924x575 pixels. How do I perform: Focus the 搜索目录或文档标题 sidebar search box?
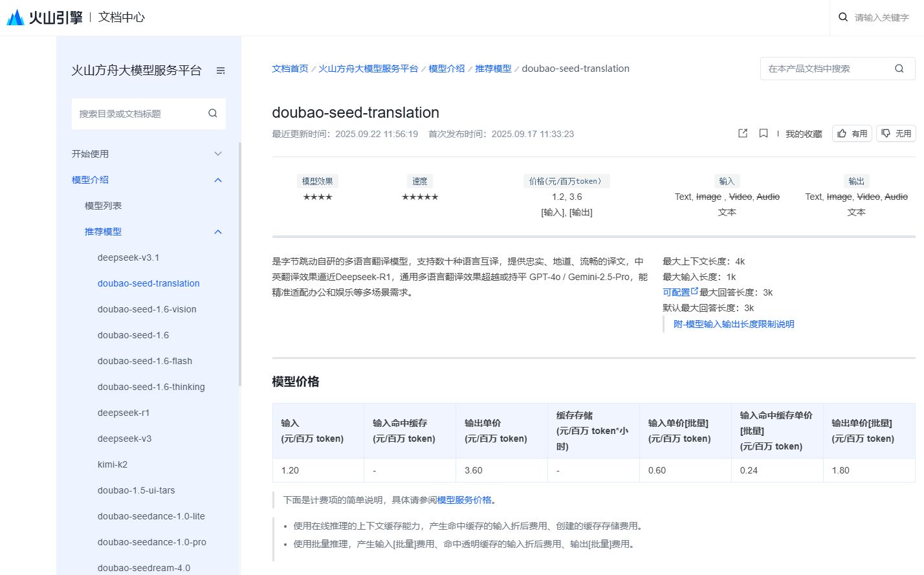click(x=149, y=114)
